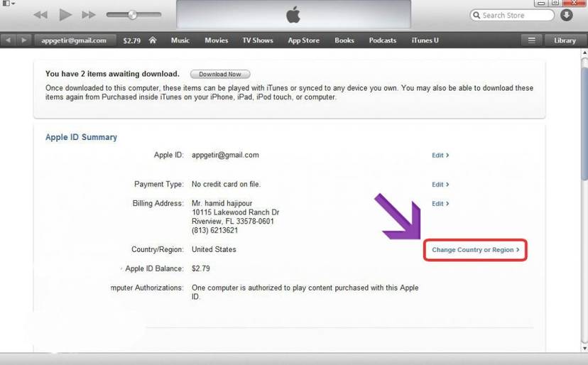Click the Apple ID email value appgetir@gmail.com

(225, 155)
